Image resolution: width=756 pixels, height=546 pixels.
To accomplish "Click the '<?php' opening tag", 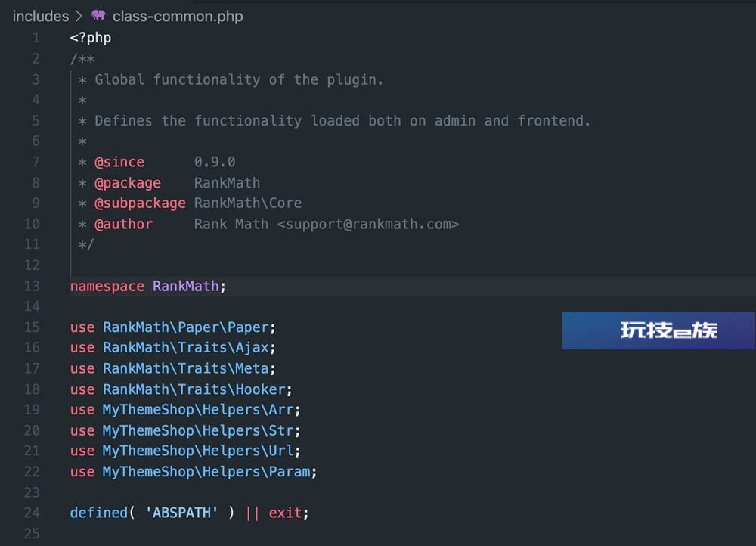I will tap(91, 38).
